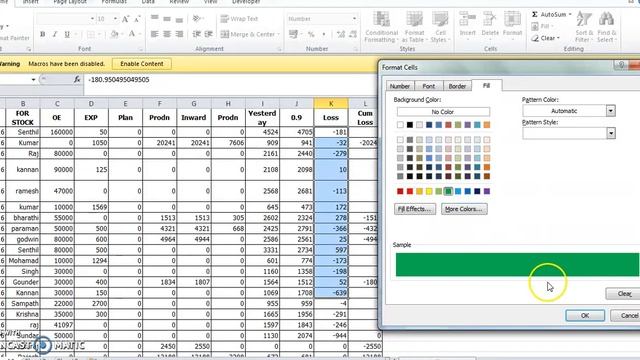
Task: Open Conditional Formatting menu
Action: [x=381, y=27]
